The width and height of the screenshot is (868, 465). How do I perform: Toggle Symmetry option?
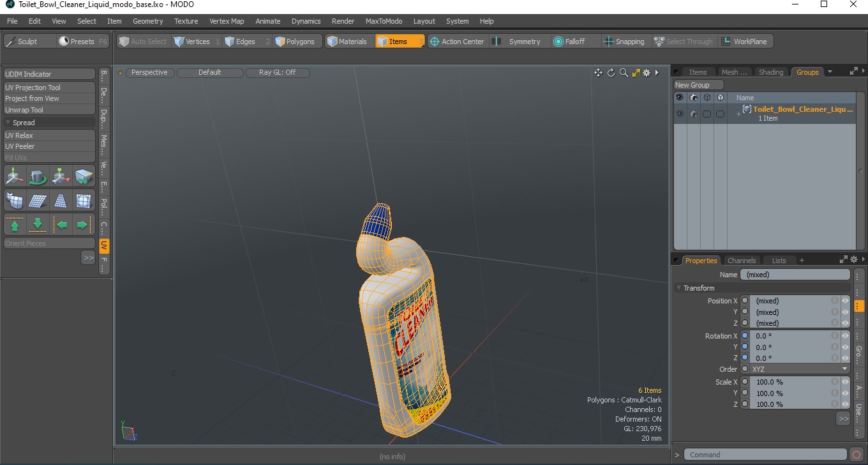click(x=520, y=42)
